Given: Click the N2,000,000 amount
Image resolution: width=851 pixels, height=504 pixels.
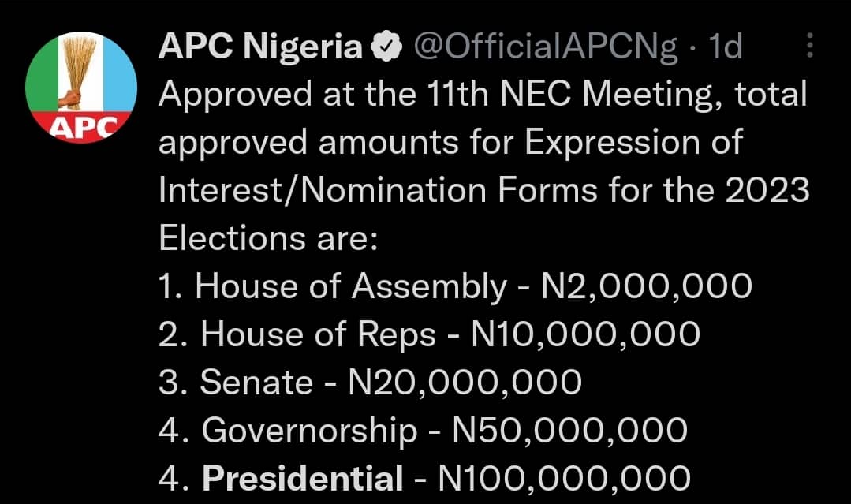Looking at the screenshot, I should click(647, 286).
